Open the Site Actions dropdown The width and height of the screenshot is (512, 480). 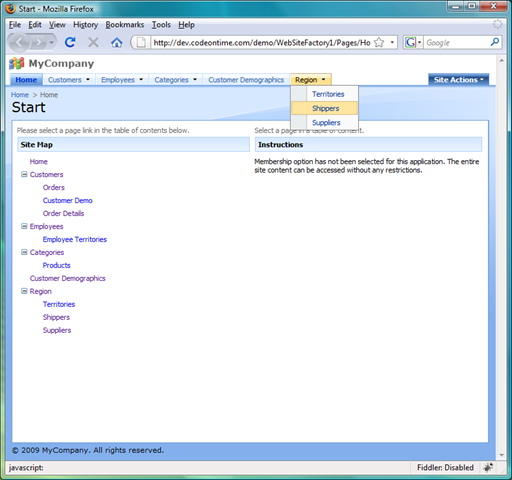tap(458, 80)
